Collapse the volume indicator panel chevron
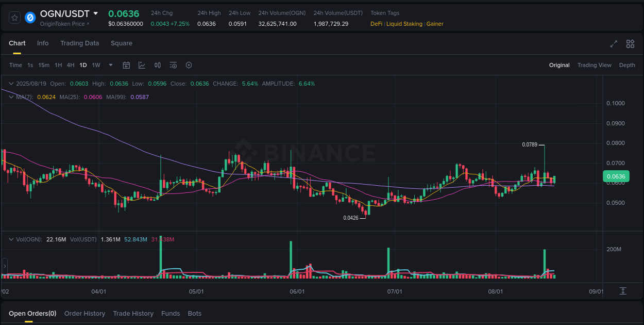This screenshot has height=325, width=644. (x=11, y=239)
